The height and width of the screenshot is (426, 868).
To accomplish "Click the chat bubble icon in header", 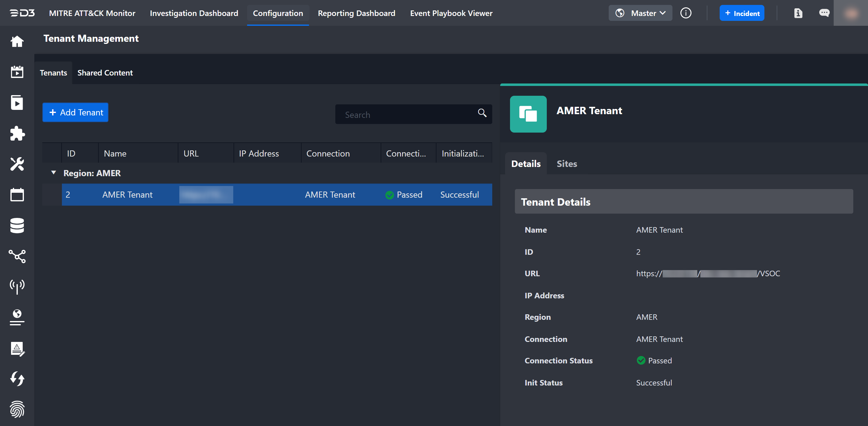I will tap(824, 13).
